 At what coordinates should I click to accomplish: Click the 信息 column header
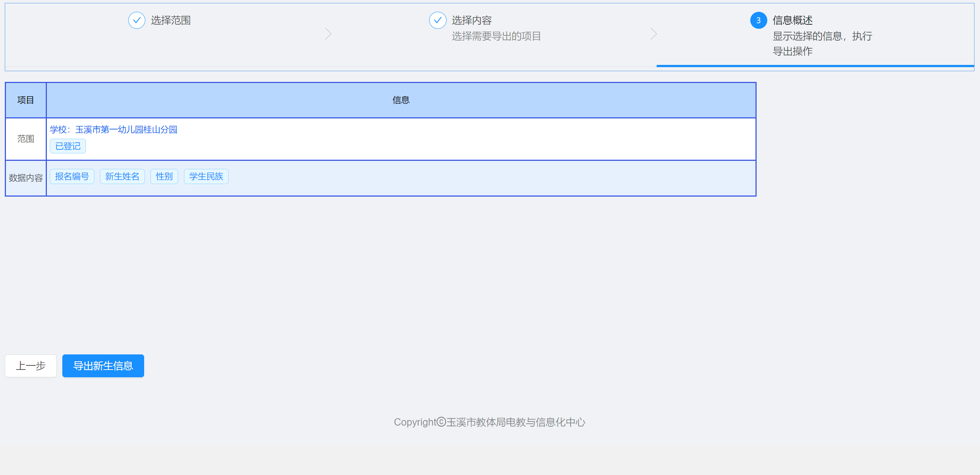(401, 100)
